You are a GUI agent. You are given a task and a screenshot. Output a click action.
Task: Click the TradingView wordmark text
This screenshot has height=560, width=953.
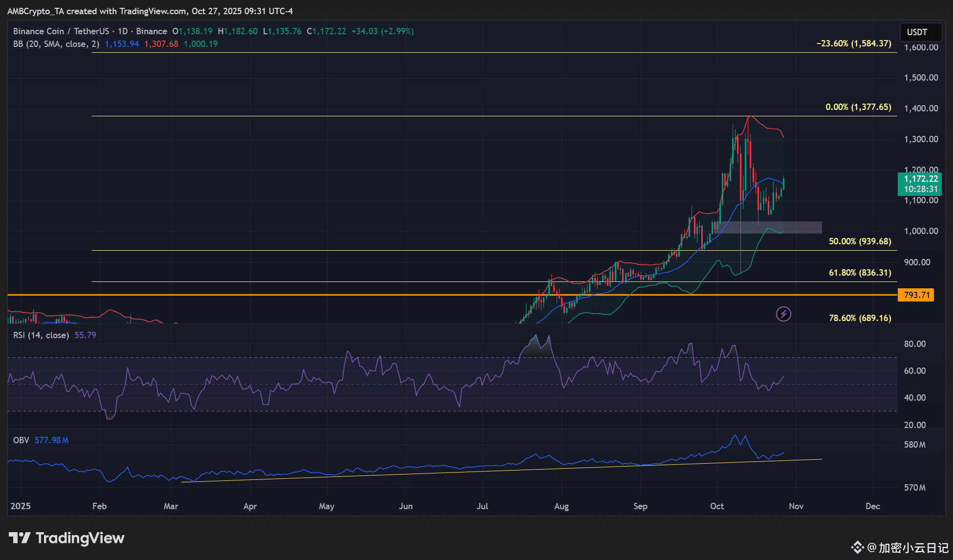[x=80, y=538]
